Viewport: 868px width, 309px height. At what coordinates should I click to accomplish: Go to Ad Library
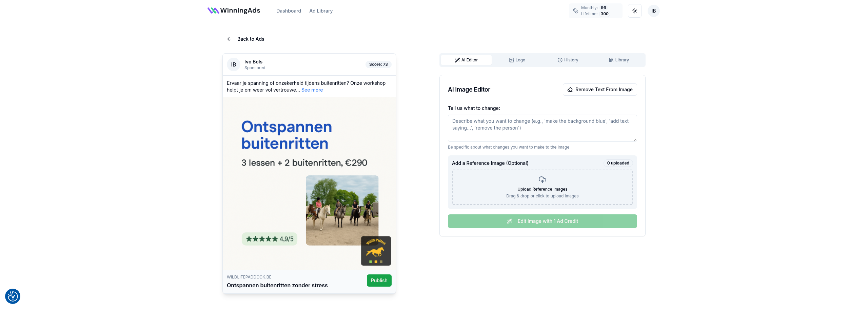point(321,11)
